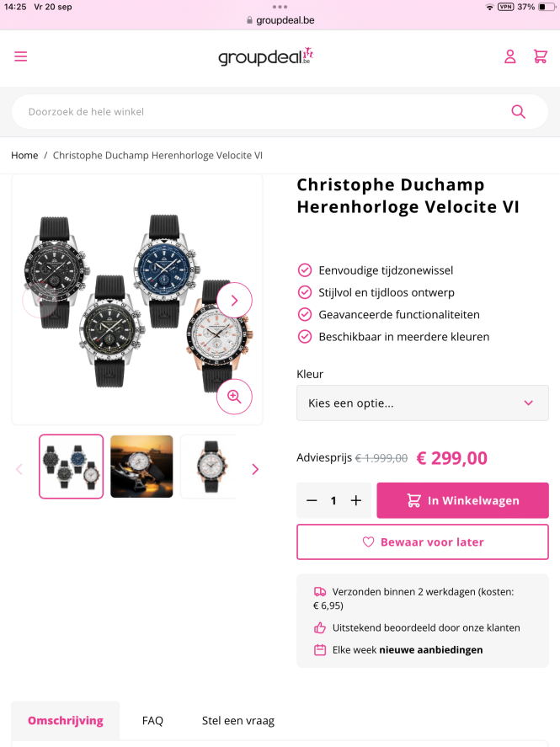This screenshot has height=747, width=560.
Task: Select the Omschrijving tab
Action: click(66, 720)
